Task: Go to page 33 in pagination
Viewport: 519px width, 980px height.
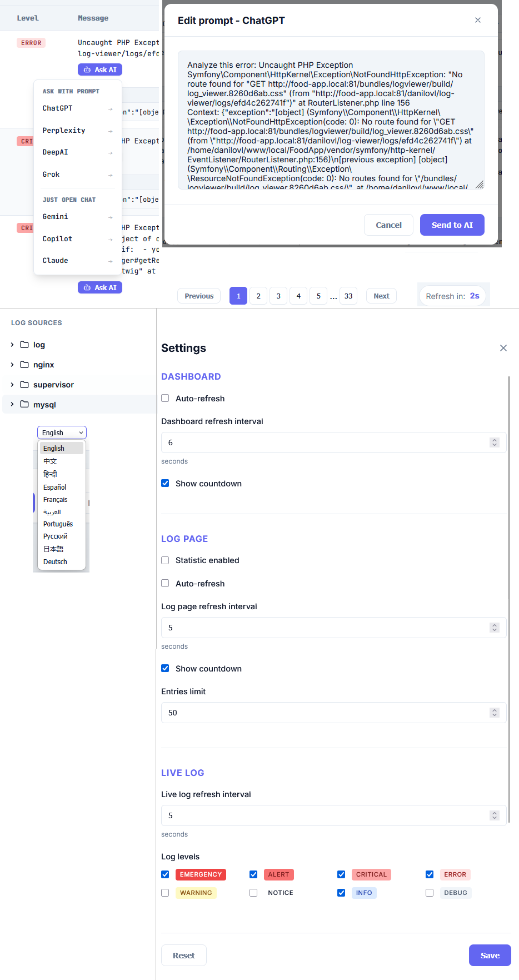Action: coord(348,296)
